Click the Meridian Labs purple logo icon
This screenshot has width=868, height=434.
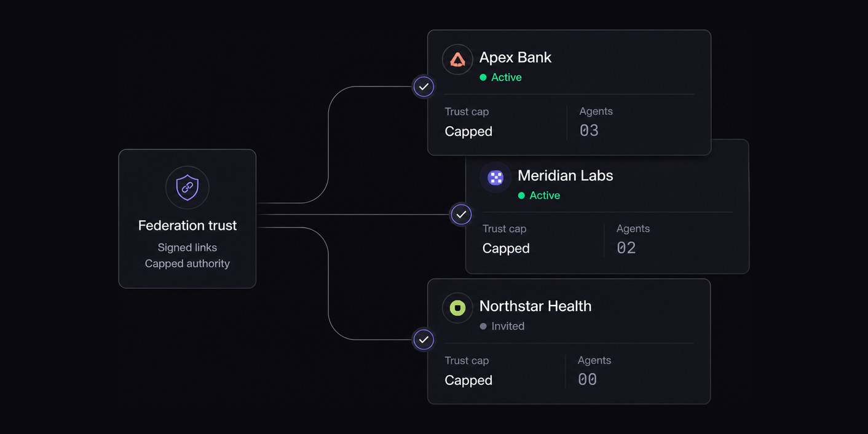click(495, 178)
